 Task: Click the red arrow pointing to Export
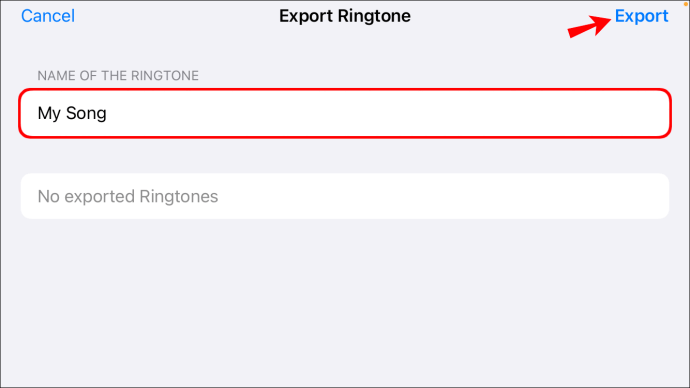tap(589, 26)
